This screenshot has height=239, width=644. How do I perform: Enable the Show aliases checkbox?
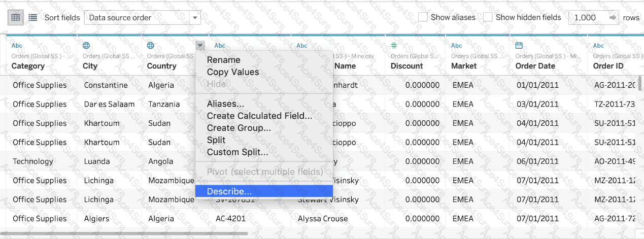[423, 17]
